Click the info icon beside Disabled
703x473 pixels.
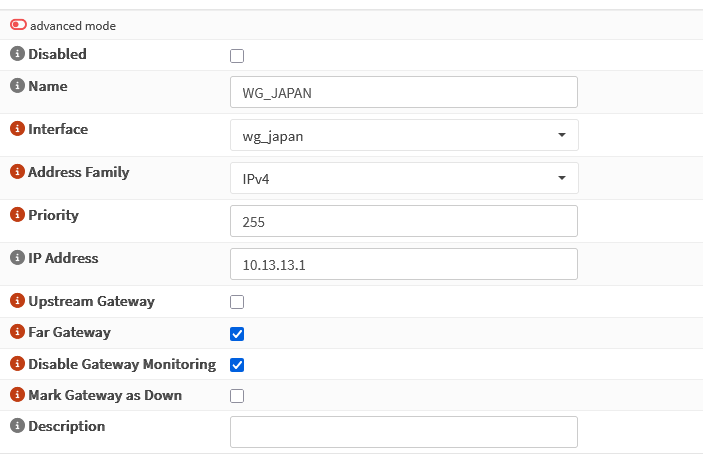coord(17,54)
